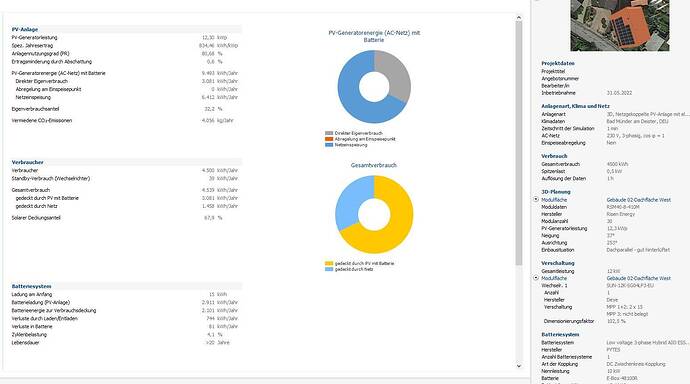Viewport: 690px width, 384px height.
Task: Select the Ladung am Anfang row
Action: click(125, 294)
